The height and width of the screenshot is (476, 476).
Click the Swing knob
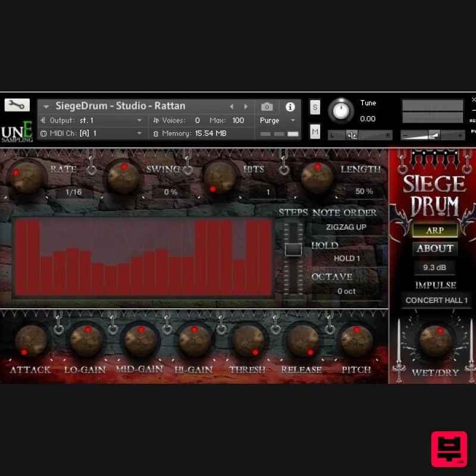click(124, 178)
